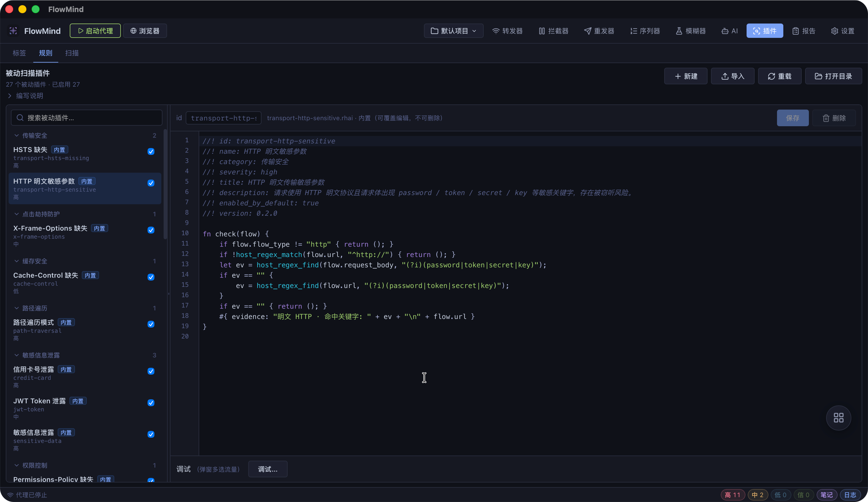The width and height of the screenshot is (868, 502).
Task: Open the 报告 reports section
Action: pos(804,31)
